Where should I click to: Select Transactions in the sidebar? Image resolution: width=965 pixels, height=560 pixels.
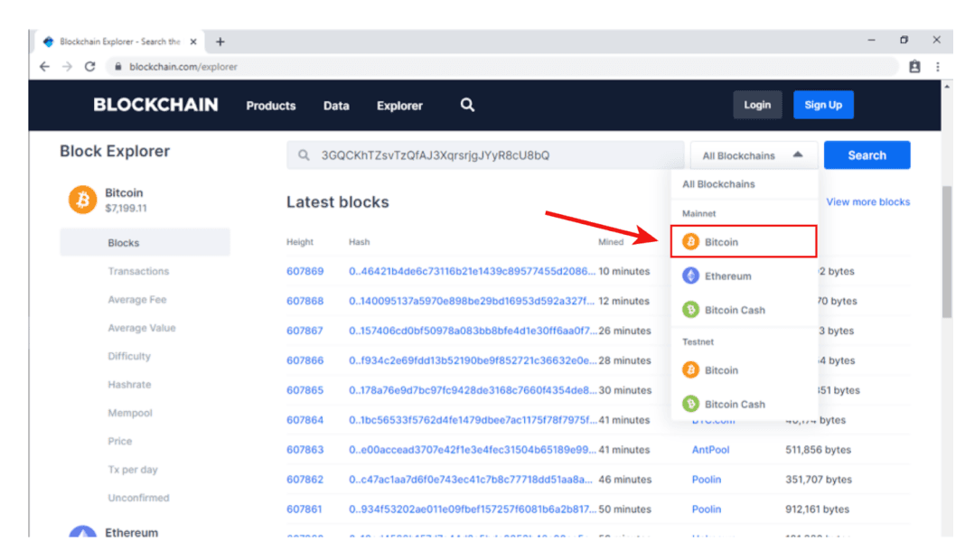[138, 271]
